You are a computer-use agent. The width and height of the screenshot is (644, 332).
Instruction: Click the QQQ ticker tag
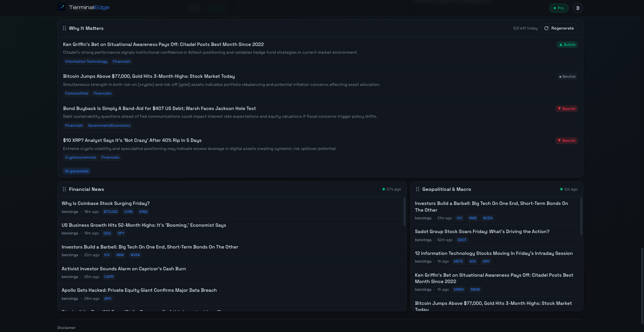point(107,233)
